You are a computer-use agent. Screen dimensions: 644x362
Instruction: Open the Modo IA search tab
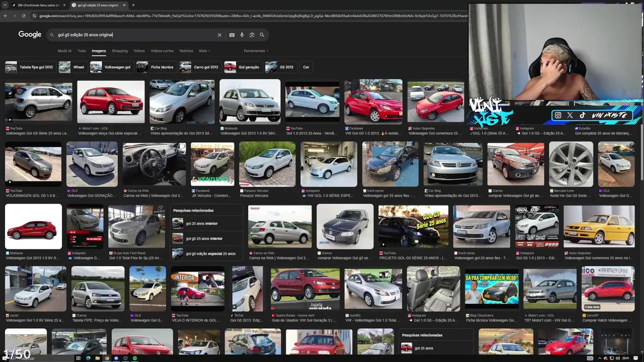coord(64,51)
